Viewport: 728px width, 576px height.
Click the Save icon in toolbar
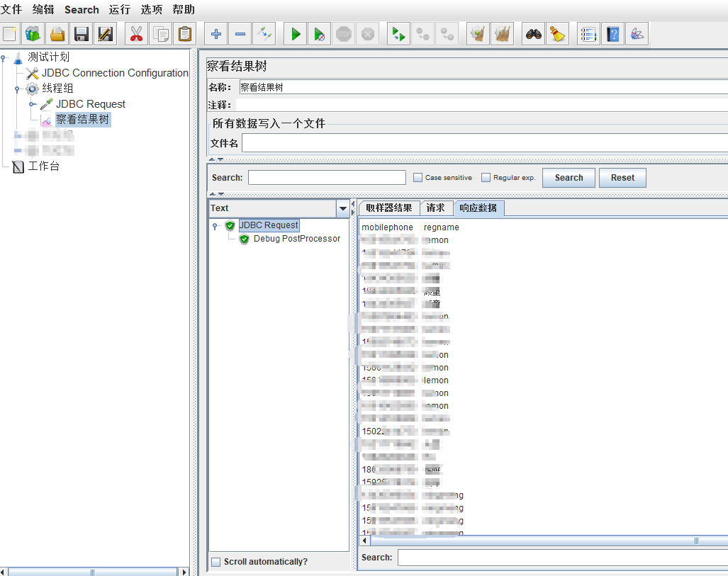[x=82, y=34]
